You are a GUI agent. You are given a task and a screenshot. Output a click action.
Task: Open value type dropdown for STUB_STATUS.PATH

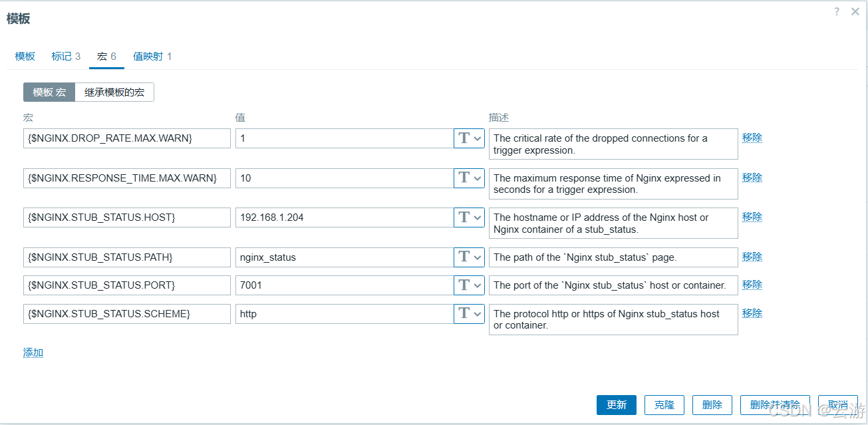click(469, 257)
